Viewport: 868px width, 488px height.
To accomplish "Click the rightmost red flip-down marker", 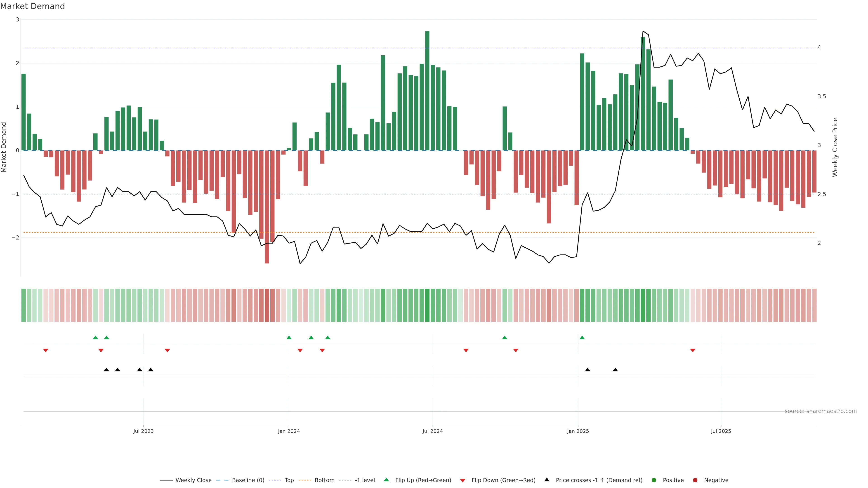I will pyautogui.click(x=693, y=351).
